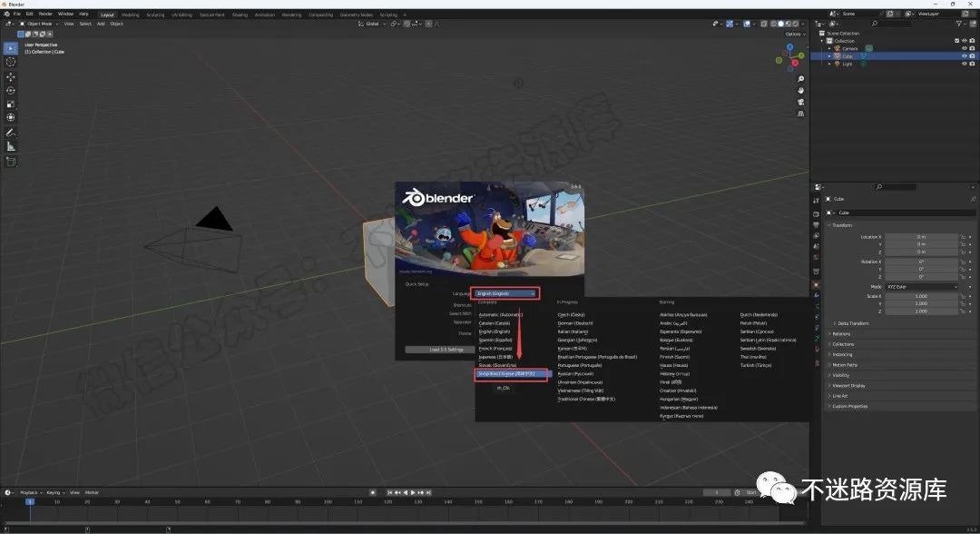
Task: Hide the Light object in outliner
Action: 965,64
